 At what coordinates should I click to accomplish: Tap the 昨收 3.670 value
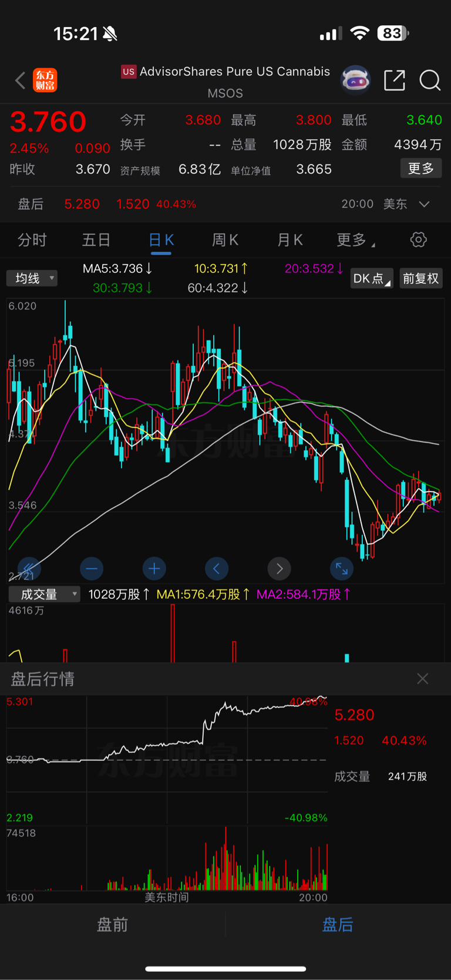(93, 169)
